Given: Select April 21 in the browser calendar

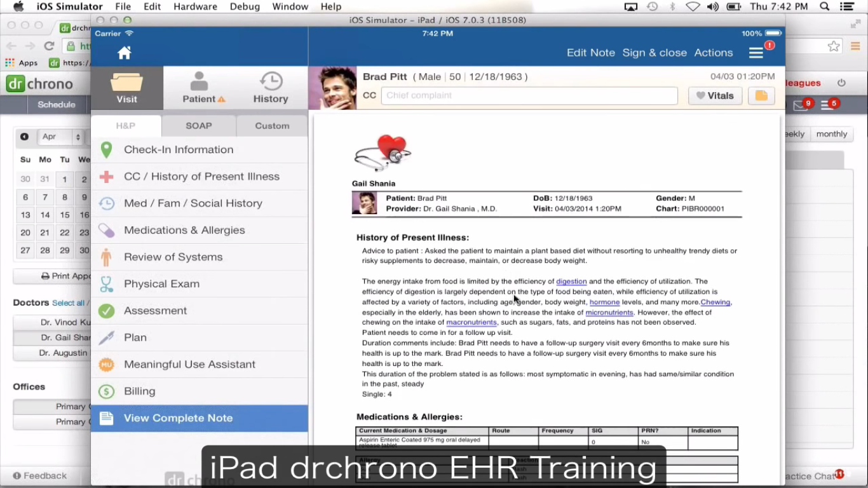Looking at the screenshot, I should coord(45,233).
